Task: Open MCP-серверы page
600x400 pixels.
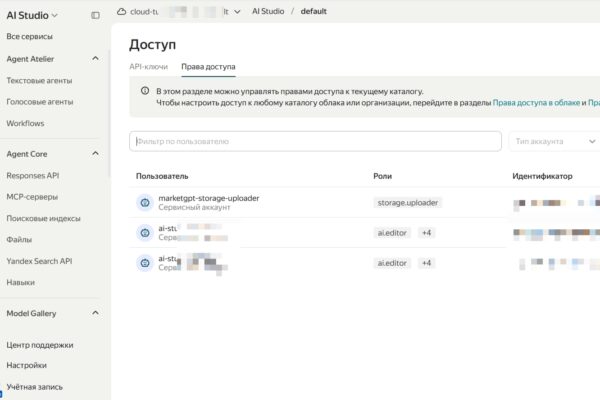Action: coord(32,197)
